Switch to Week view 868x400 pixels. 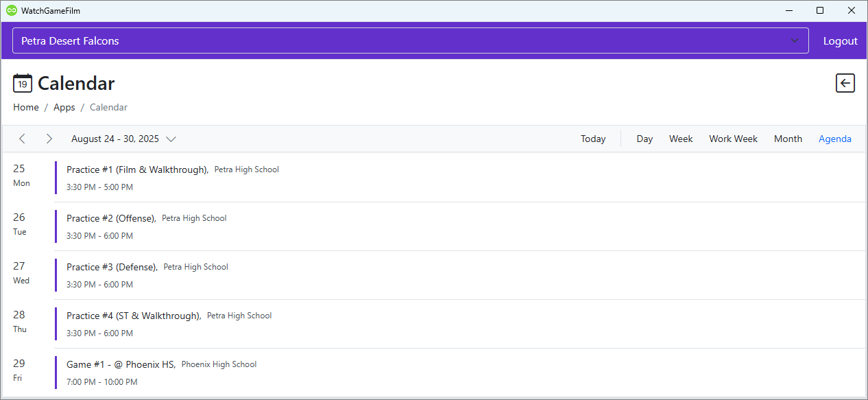pos(680,139)
